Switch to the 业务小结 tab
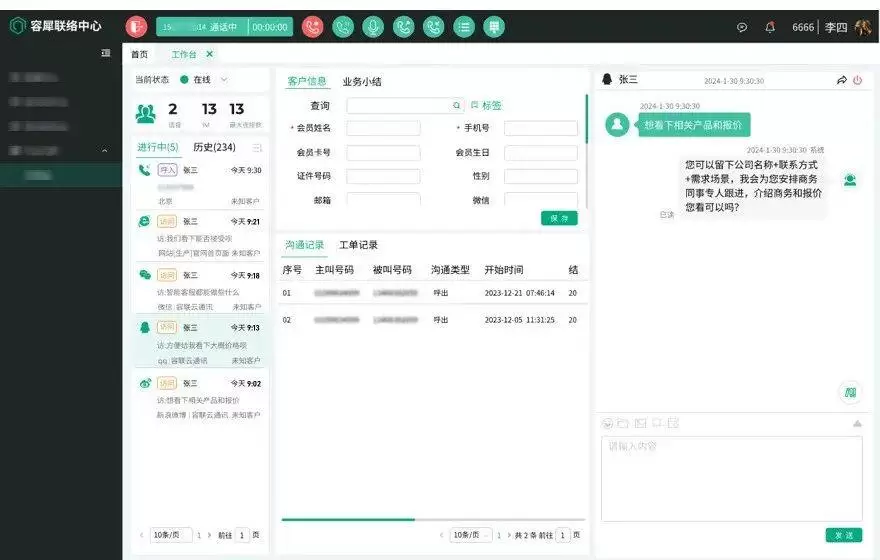This screenshot has width=880, height=560. tap(361, 82)
